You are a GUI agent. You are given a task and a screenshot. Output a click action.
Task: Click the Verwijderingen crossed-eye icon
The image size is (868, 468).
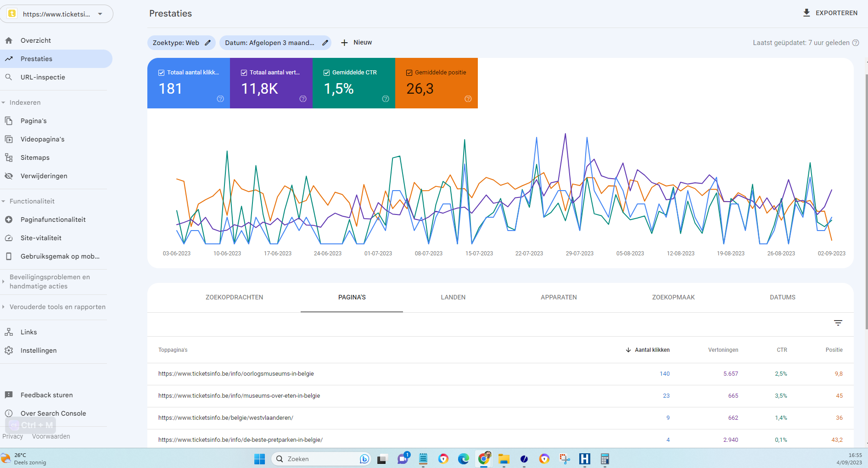[x=9, y=176]
